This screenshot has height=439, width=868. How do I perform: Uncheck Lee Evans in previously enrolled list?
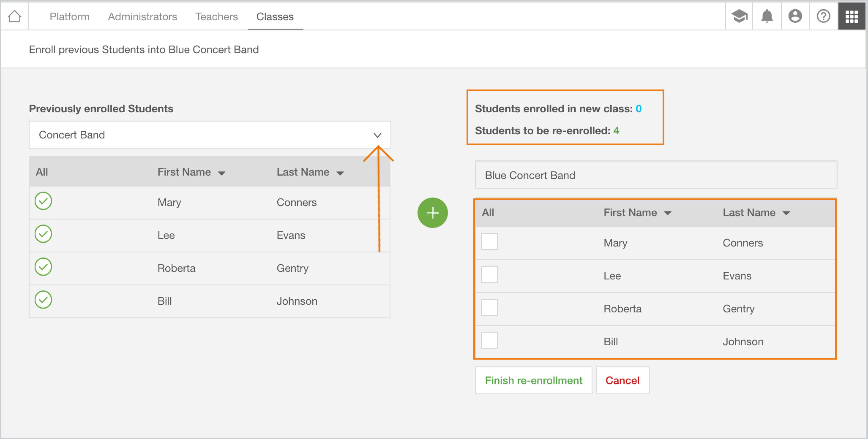coord(43,234)
